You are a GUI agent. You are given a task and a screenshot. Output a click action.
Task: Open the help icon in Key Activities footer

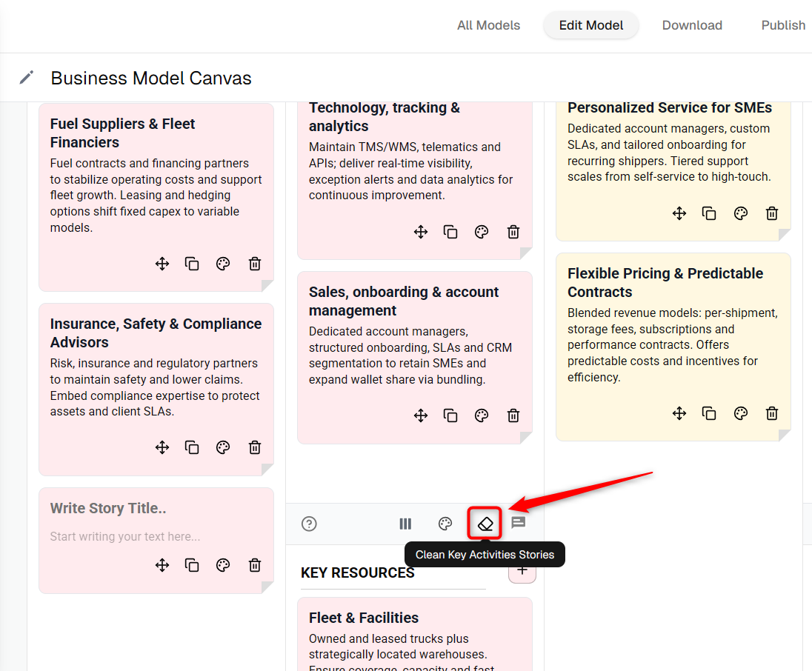click(309, 524)
